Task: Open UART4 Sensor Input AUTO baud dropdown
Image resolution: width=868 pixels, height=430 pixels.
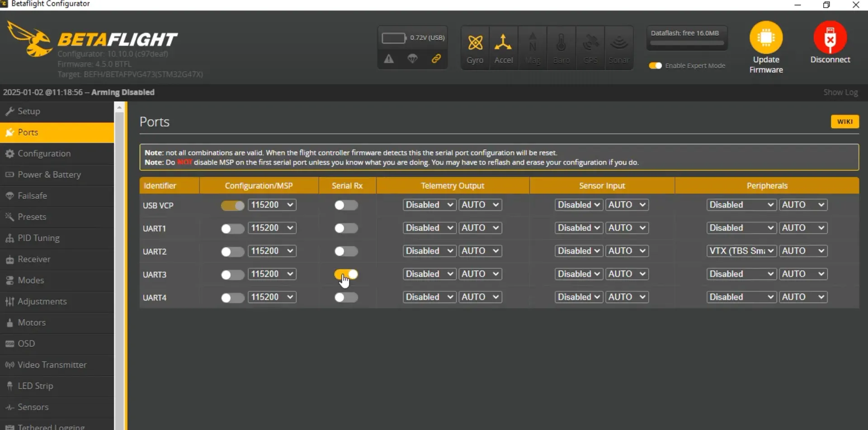Action: coord(627,297)
